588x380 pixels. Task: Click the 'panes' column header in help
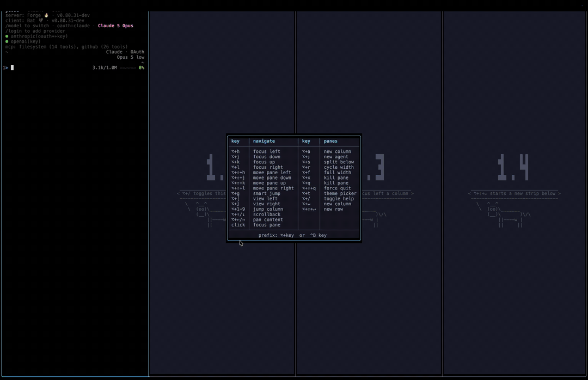point(331,141)
